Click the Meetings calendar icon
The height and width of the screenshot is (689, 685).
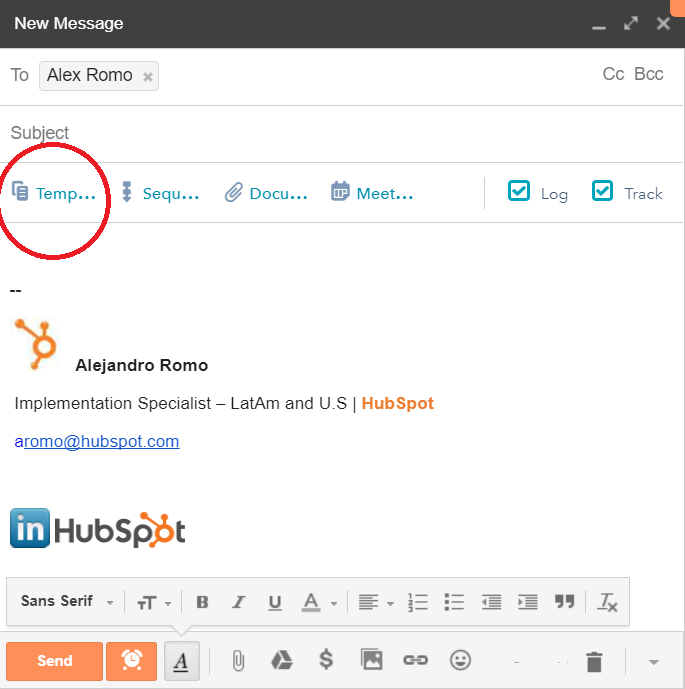pyautogui.click(x=341, y=192)
